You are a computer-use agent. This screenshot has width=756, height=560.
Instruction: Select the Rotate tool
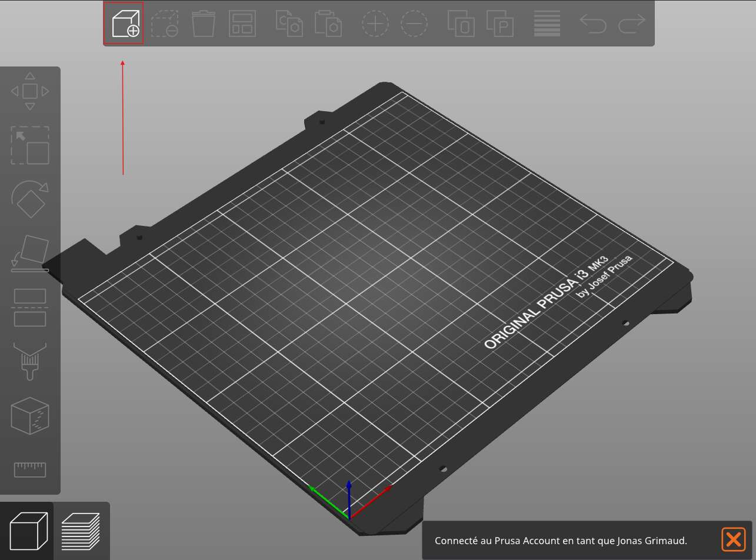tap(30, 199)
